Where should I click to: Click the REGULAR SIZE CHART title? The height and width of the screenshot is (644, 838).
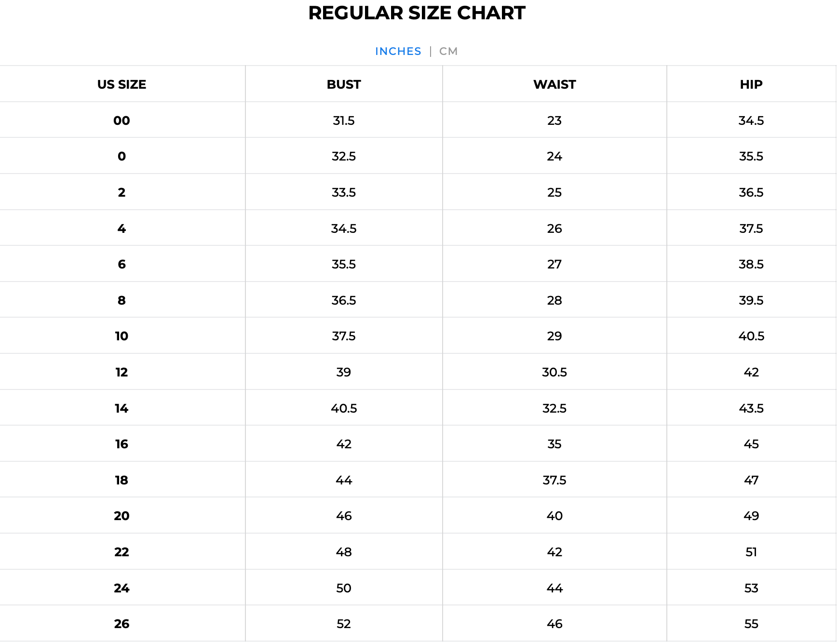(417, 13)
